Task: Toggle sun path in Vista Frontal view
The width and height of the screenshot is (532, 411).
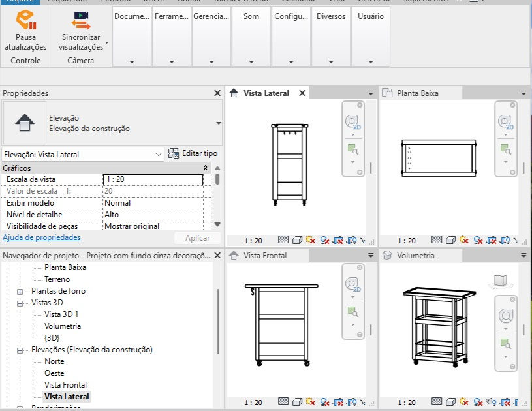Action: pyautogui.click(x=310, y=401)
